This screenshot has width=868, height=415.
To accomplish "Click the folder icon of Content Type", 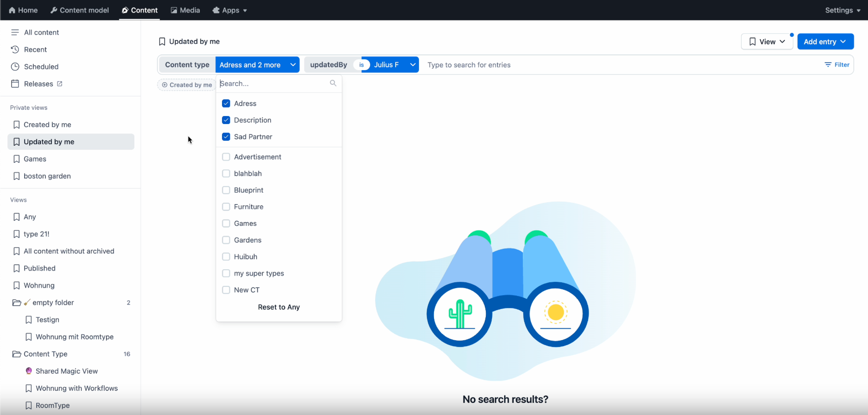I will [16, 354].
